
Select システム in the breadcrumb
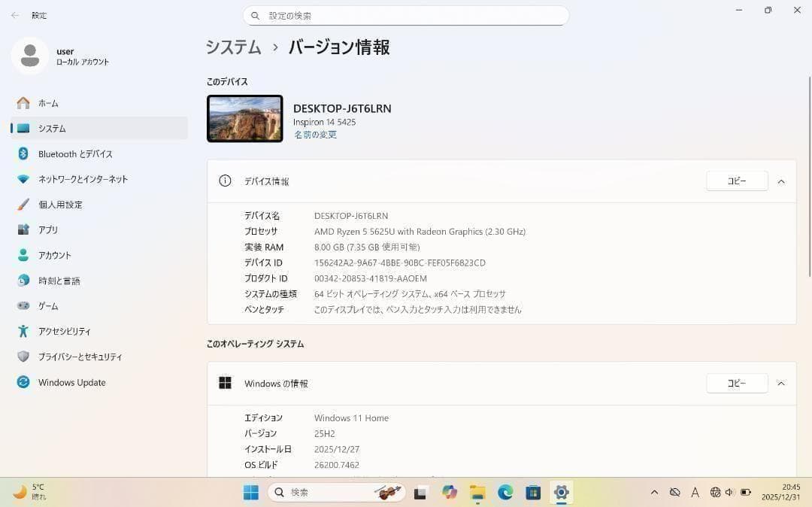[x=233, y=47]
